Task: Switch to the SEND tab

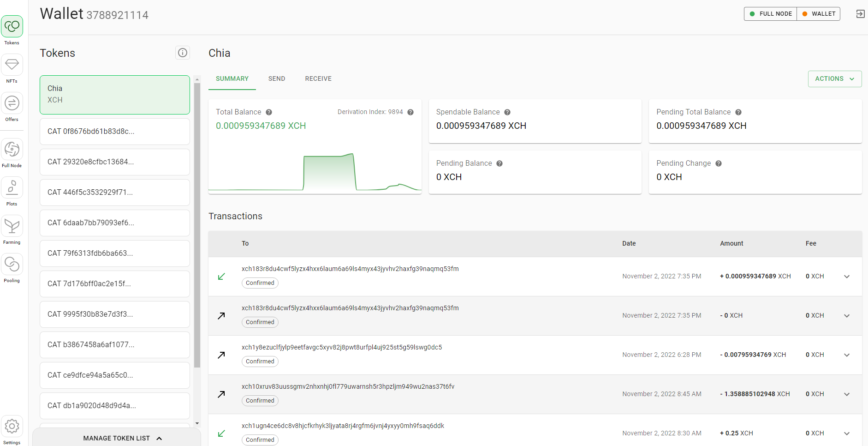Action: click(276, 78)
